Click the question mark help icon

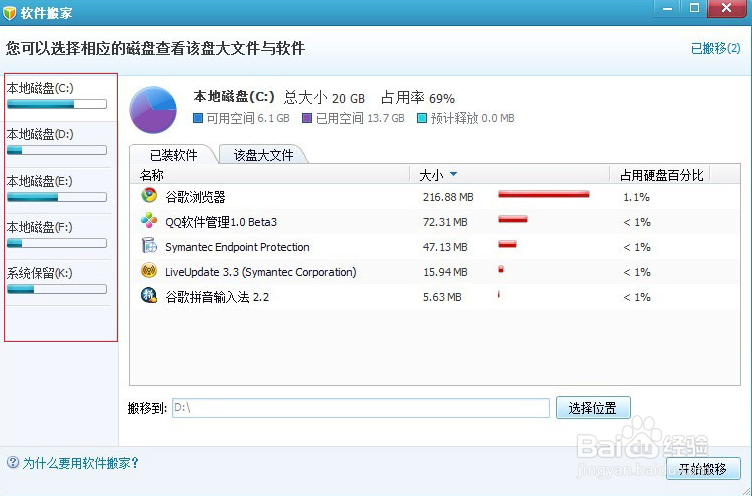point(13,462)
